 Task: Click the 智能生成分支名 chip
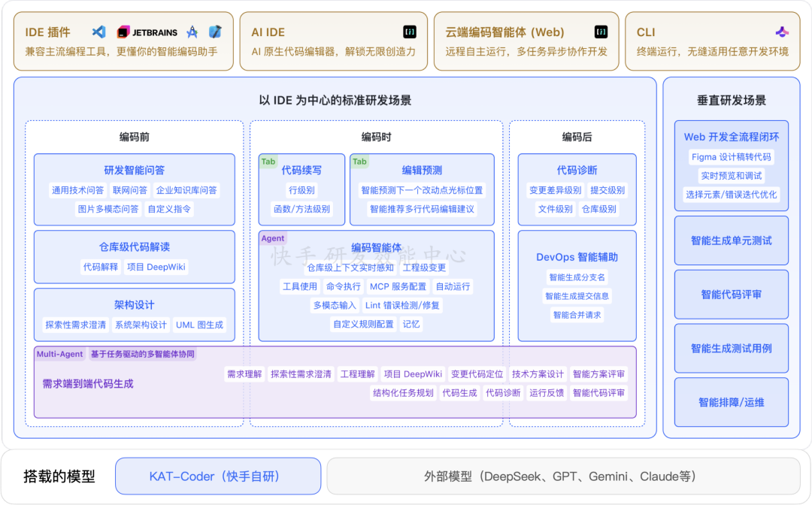pos(577,277)
